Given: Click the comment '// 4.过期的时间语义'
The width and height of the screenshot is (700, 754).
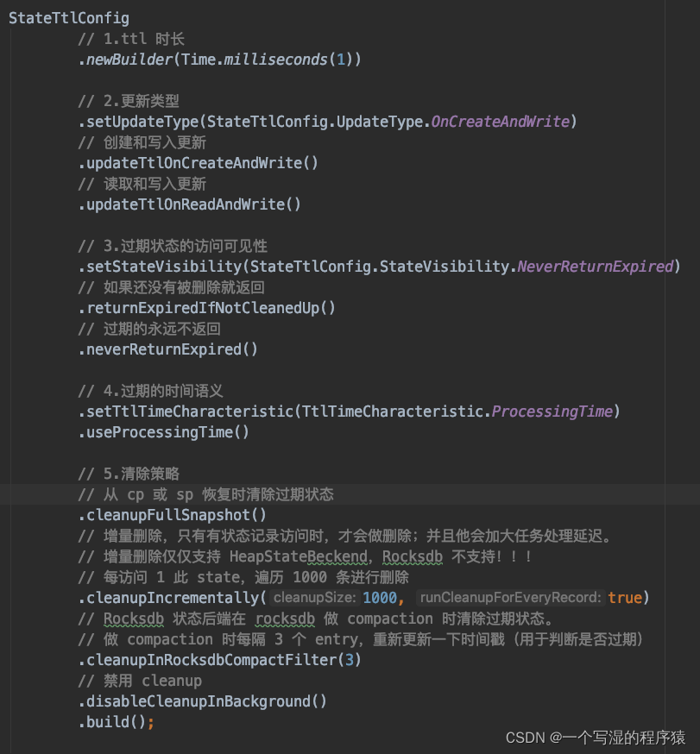Looking at the screenshot, I should [150, 391].
